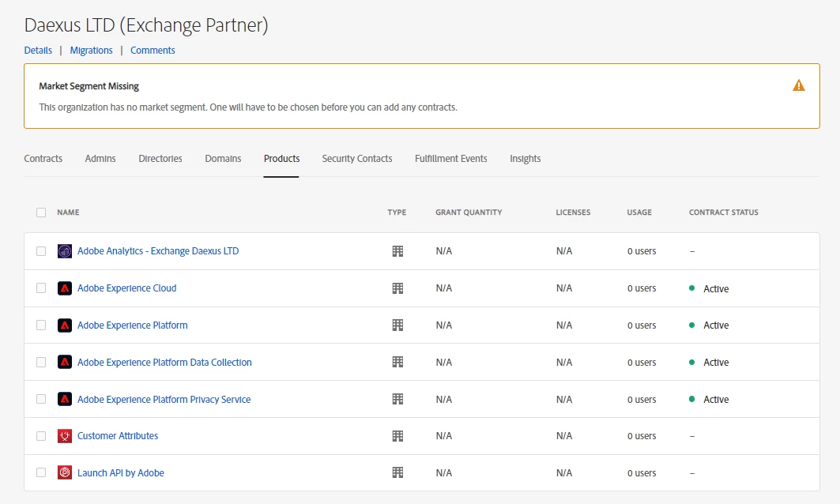Open the Migrations link
The width and height of the screenshot is (840, 504).
point(92,51)
